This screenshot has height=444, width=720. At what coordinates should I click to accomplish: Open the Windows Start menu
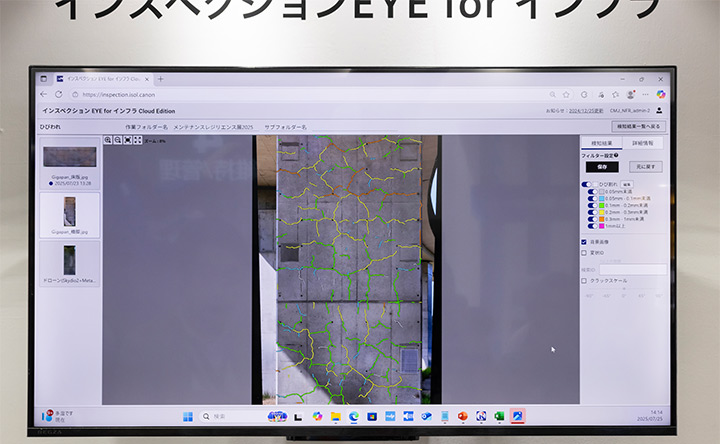(187, 416)
